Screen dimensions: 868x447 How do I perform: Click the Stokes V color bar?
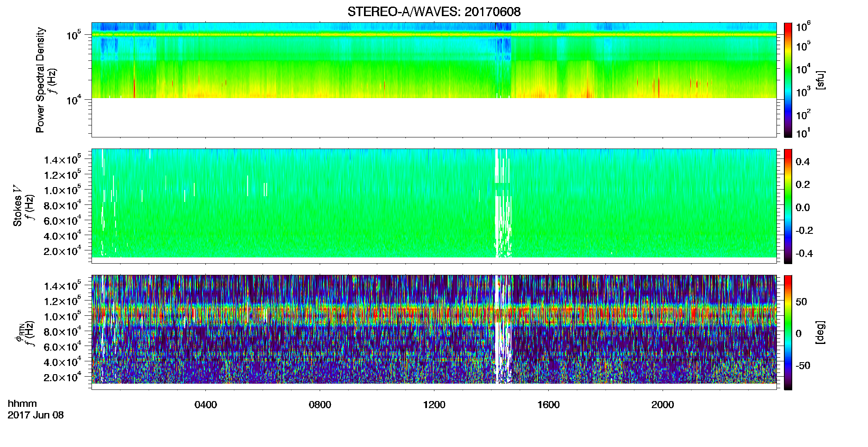788,206
